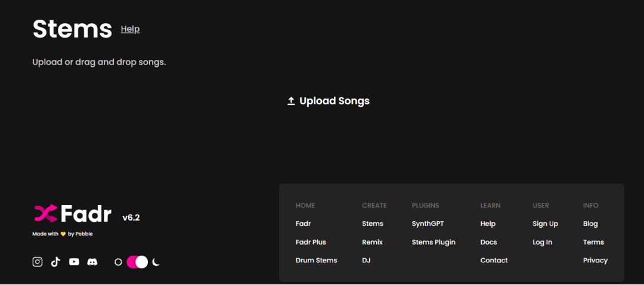Click the pink Fadr logo

45,213
